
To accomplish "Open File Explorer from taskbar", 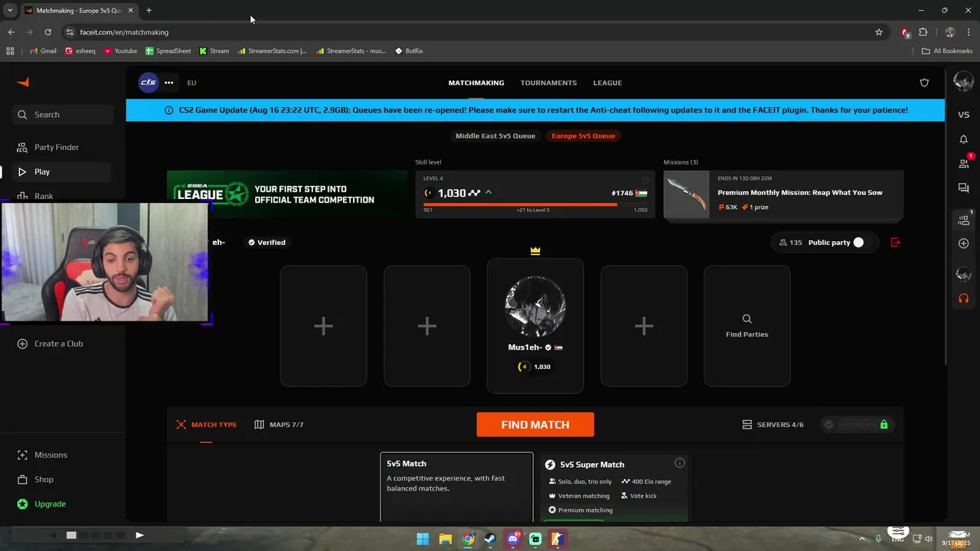I will 446,539.
